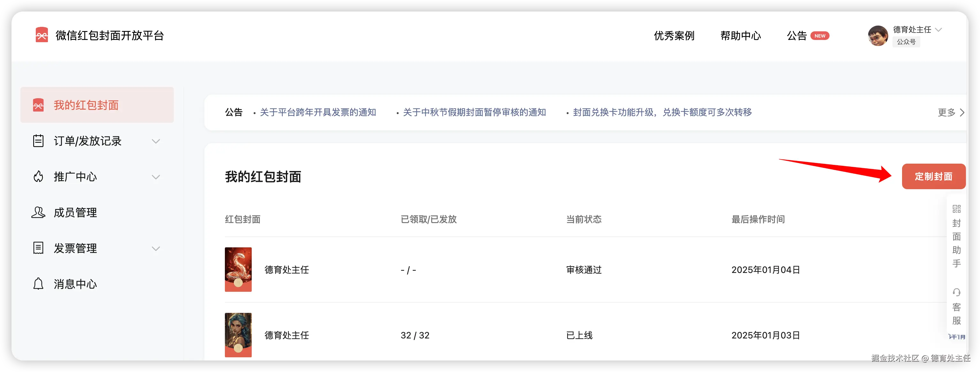The image size is (980, 372).
Task: Click the 2025年01月04日 date cell
Action: tap(765, 270)
